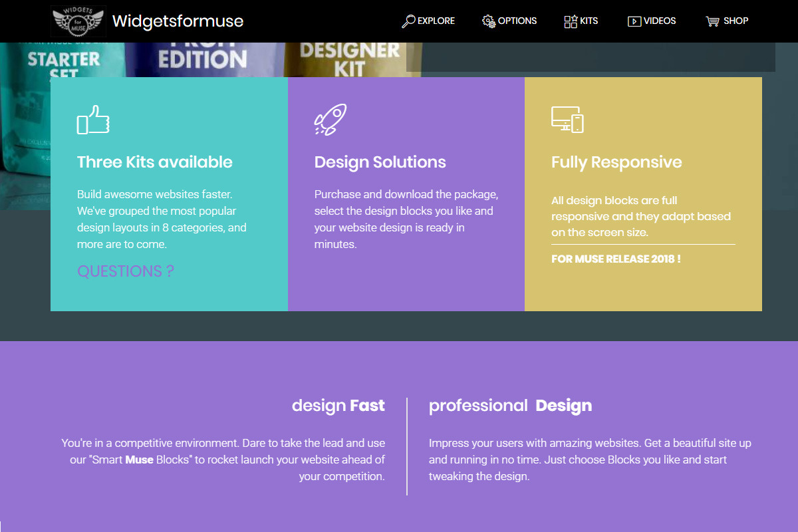
Task: Click the magnifier icon next to Explore
Action: (x=408, y=21)
